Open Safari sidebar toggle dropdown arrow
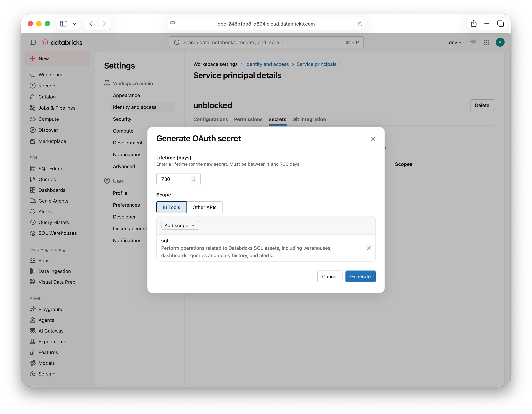The image size is (532, 414). [x=74, y=24]
